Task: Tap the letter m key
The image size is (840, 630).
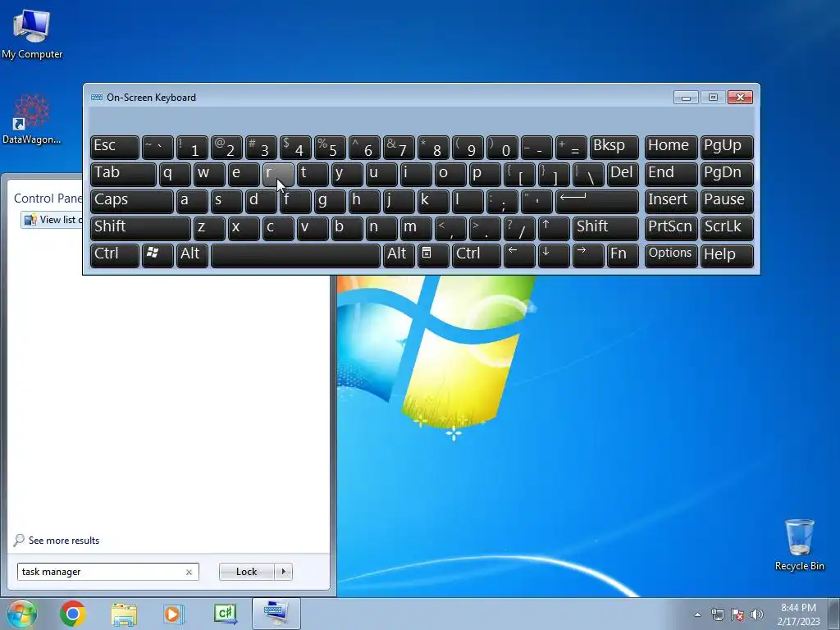Action: pos(416,229)
